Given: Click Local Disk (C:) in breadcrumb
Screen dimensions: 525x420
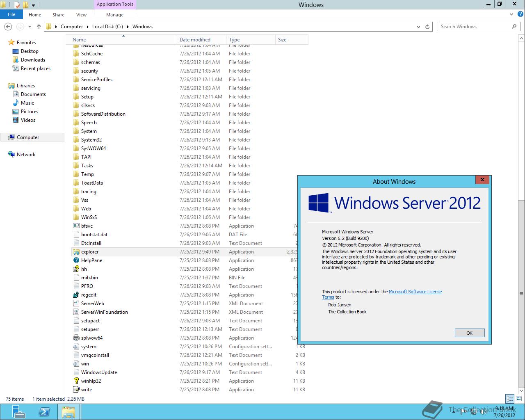Looking at the screenshot, I should point(107,27).
